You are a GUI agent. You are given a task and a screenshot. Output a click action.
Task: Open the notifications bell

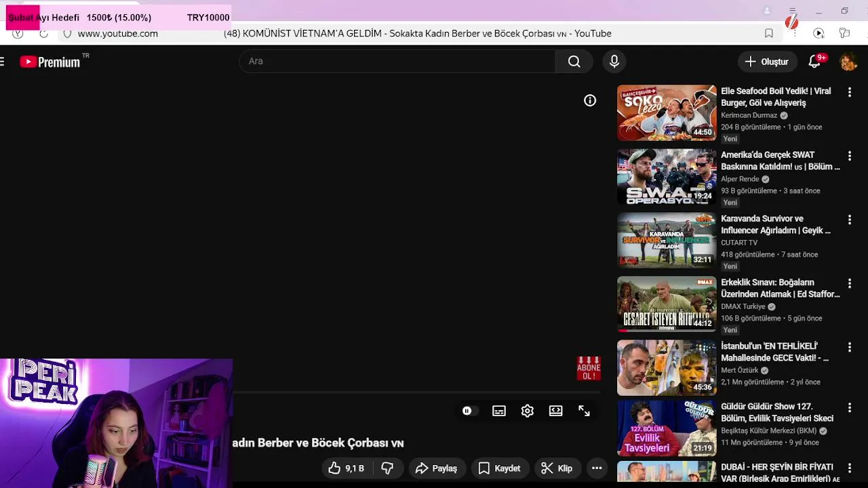816,62
